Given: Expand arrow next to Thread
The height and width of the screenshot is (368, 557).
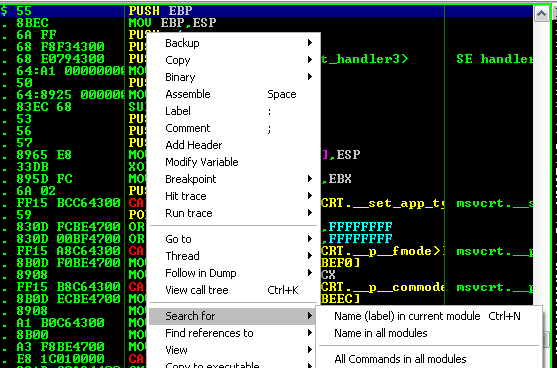Looking at the screenshot, I should coord(310,256).
